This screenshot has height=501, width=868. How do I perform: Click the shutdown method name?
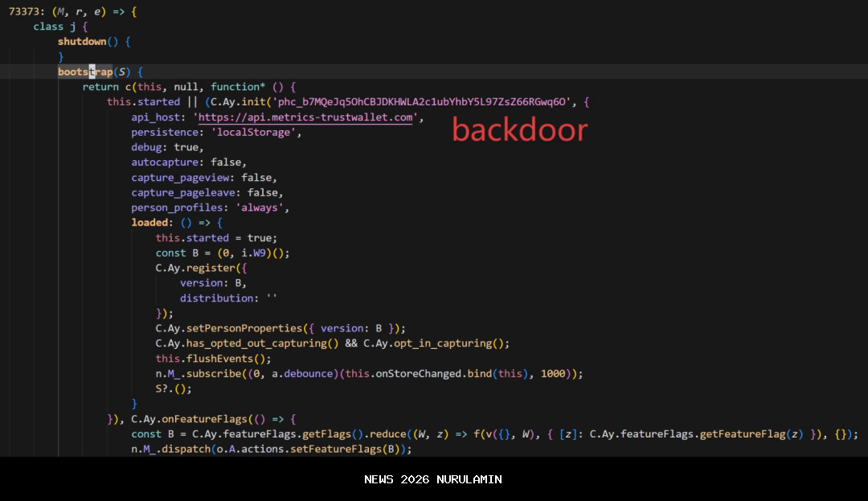pos(82,42)
